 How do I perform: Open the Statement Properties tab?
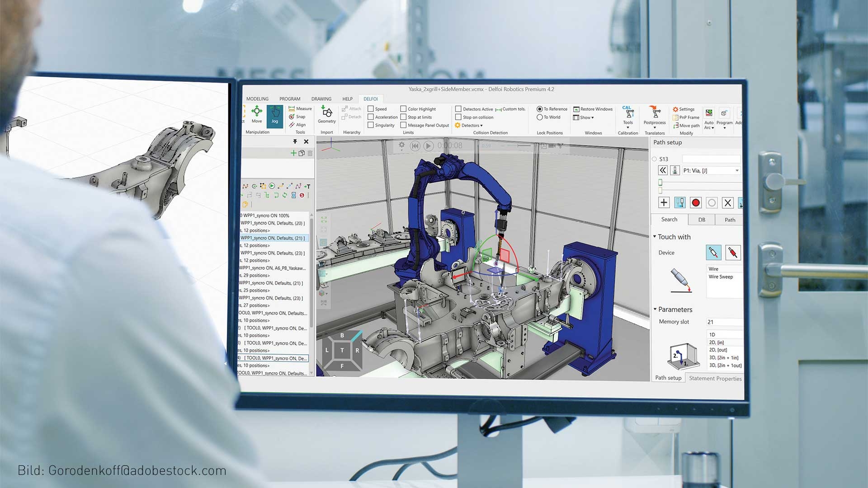[715, 379]
